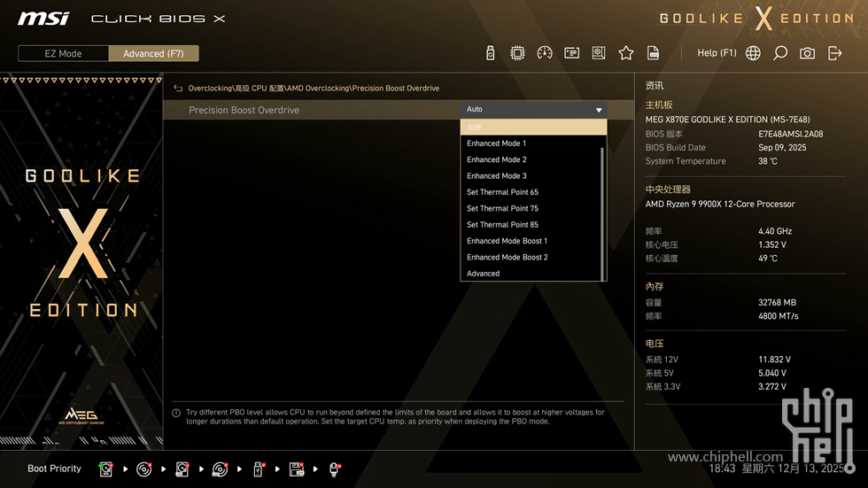Take a screenshot with the camera icon

click(x=807, y=53)
